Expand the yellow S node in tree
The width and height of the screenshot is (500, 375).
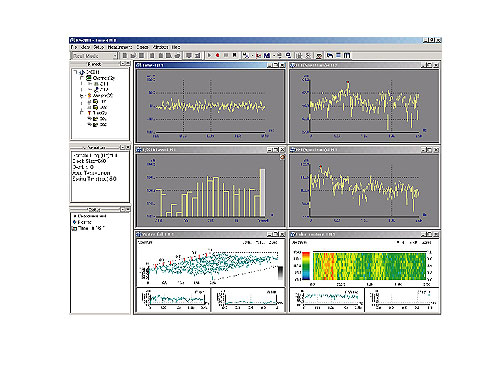point(82,96)
